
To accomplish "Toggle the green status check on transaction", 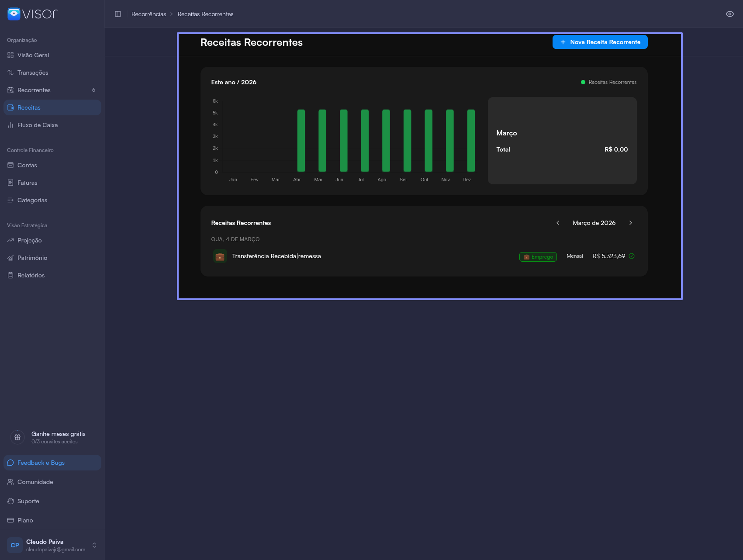I will (632, 256).
